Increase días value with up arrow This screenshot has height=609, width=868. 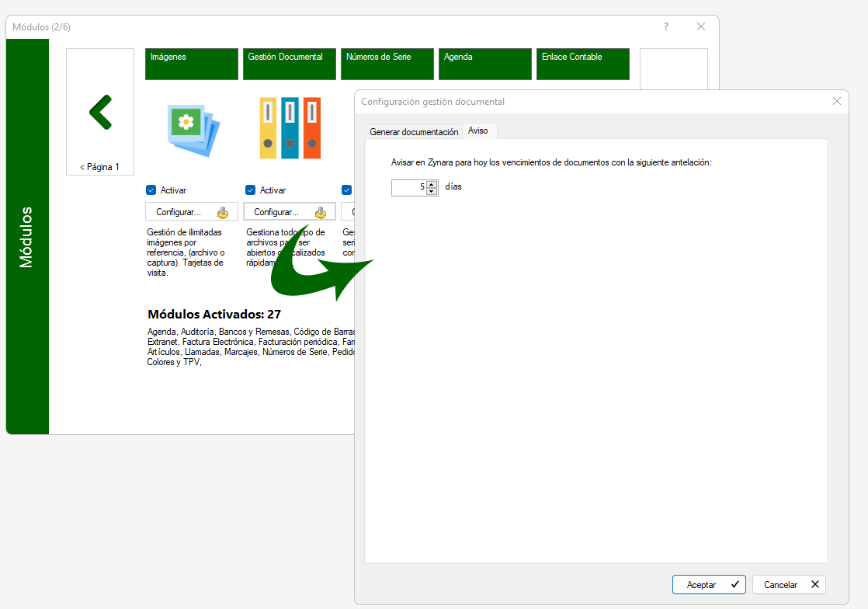coord(432,183)
